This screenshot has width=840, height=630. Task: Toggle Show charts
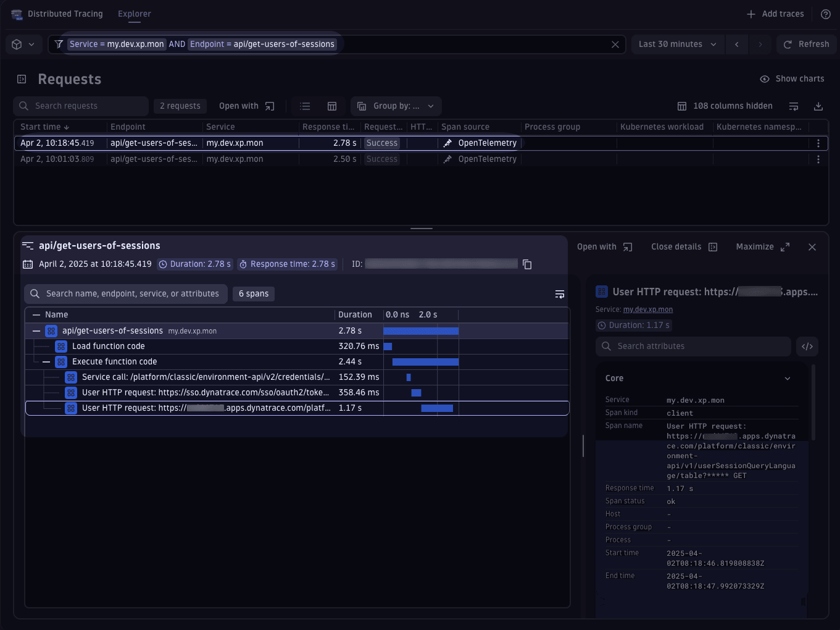[792, 79]
